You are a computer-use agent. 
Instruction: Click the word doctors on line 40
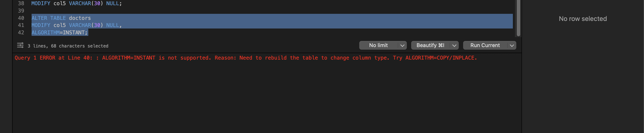tap(80, 18)
